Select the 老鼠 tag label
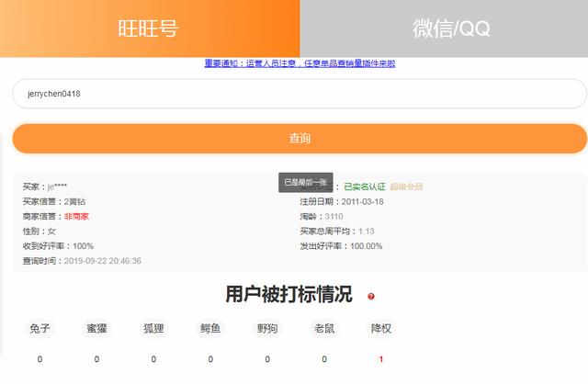 click(324, 329)
